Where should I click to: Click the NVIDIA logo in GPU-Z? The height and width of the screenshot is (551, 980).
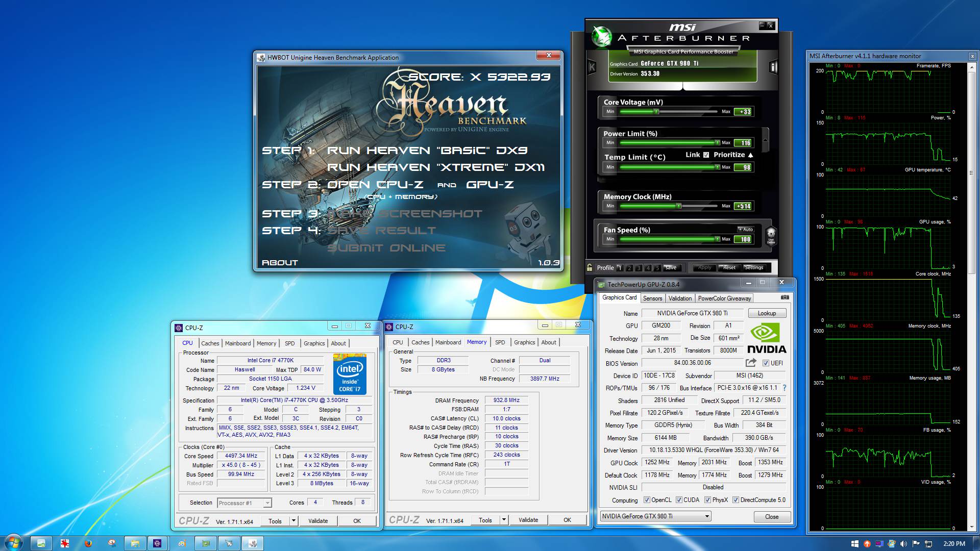pyautogui.click(x=767, y=339)
